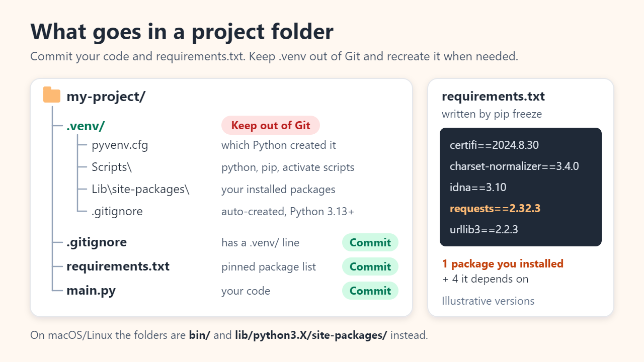Viewport: 644px width, 362px height.
Task: Click the orange my-project folder icon
Action: pyautogui.click(x=52, y=95)
